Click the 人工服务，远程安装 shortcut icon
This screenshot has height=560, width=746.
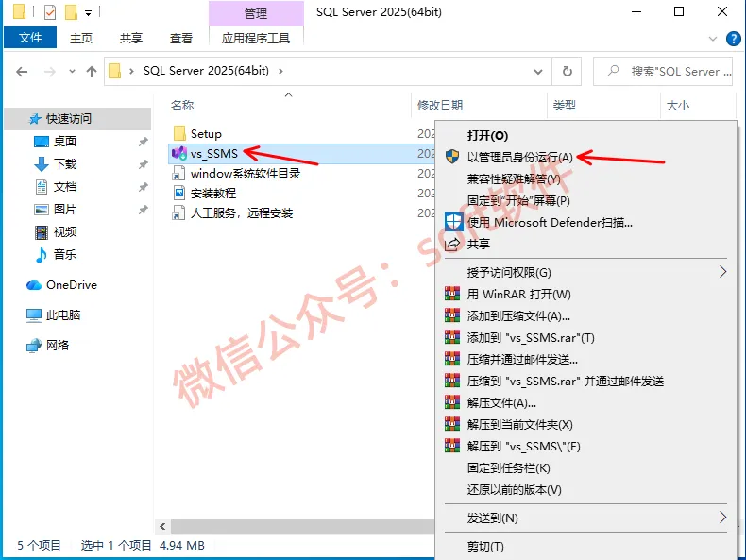[x=178, y=212]
